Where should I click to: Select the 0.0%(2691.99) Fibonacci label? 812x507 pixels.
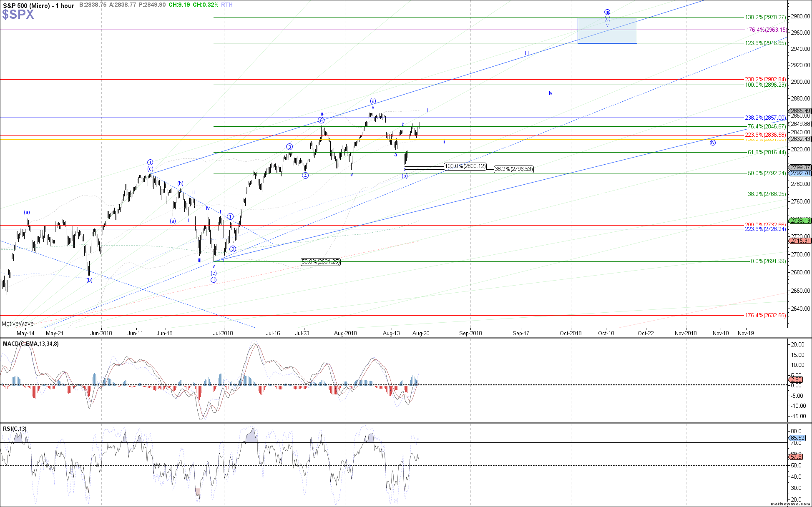click(x=768, y=261)
